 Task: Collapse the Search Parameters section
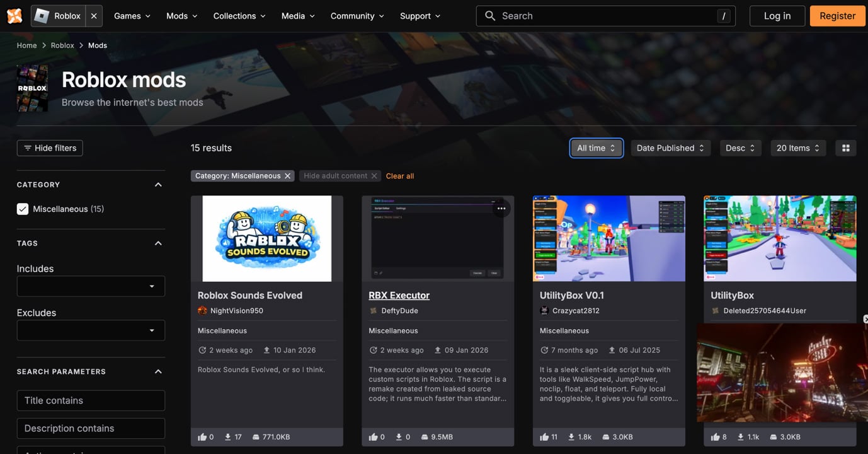(158, 371)
